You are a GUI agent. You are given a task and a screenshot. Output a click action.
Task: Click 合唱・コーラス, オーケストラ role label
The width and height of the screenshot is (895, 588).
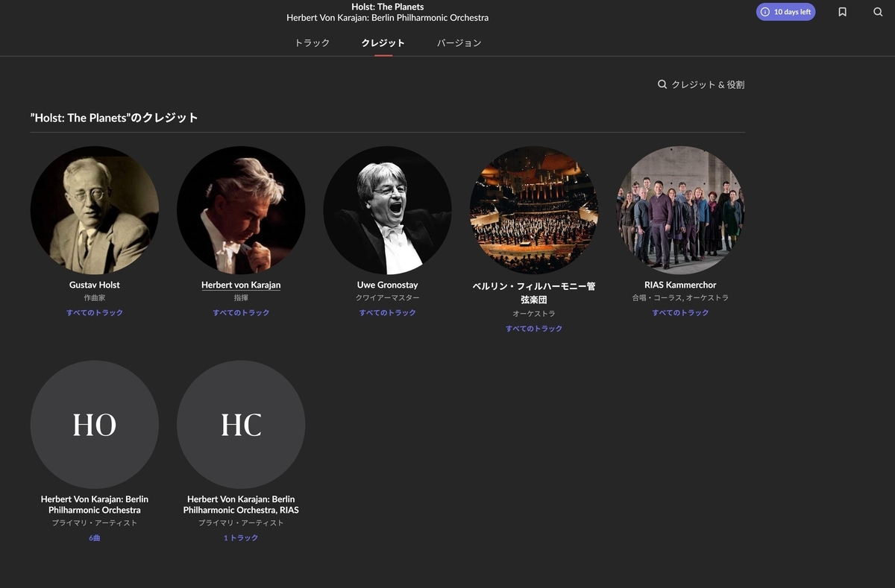pyautogui.click(x=680, y=297)
